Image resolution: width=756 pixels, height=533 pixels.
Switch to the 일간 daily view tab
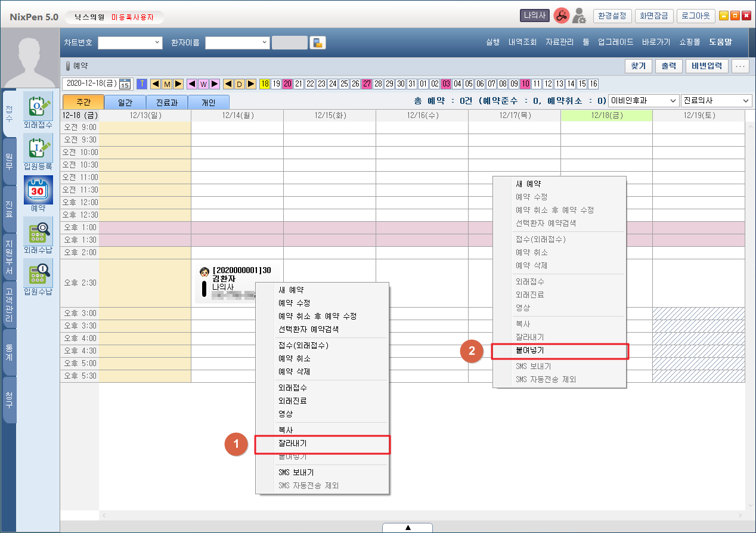click(x=125, y=102)
